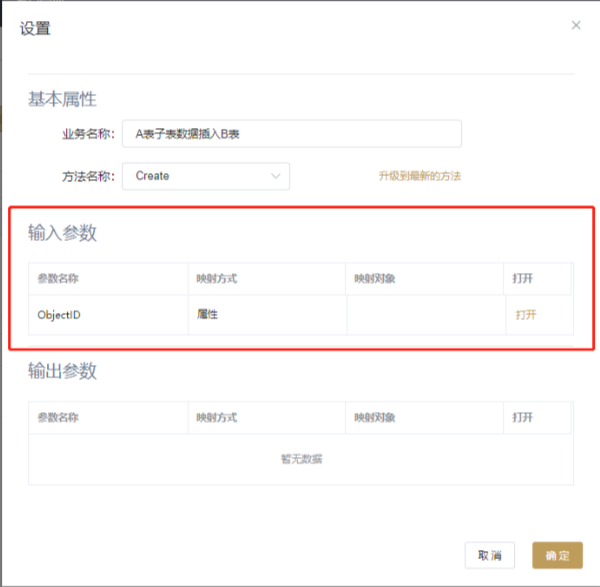Click the 暂无数据 empty placeholder area
600x587 pixels.
[x=301, y=459]
